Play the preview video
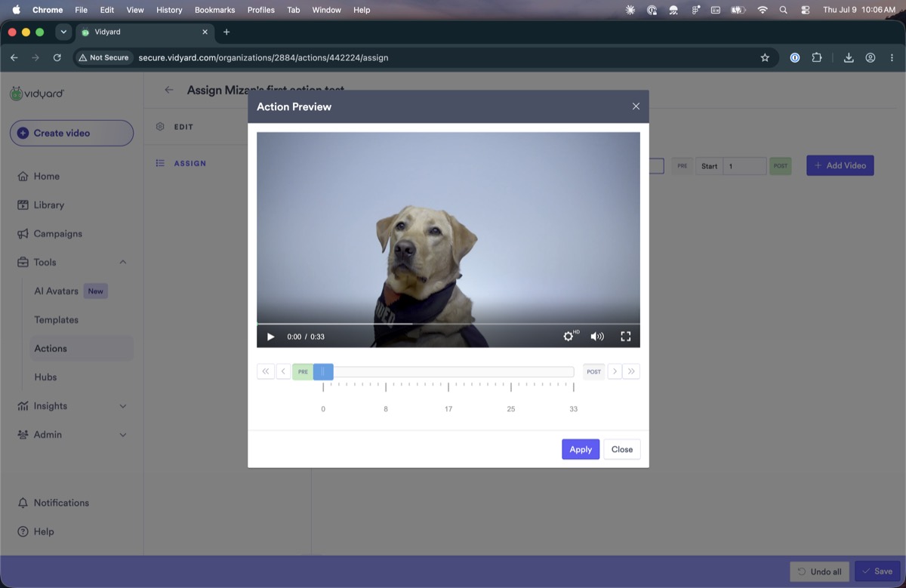The height and width of the screenshot is (588, 906). (271, 337)
